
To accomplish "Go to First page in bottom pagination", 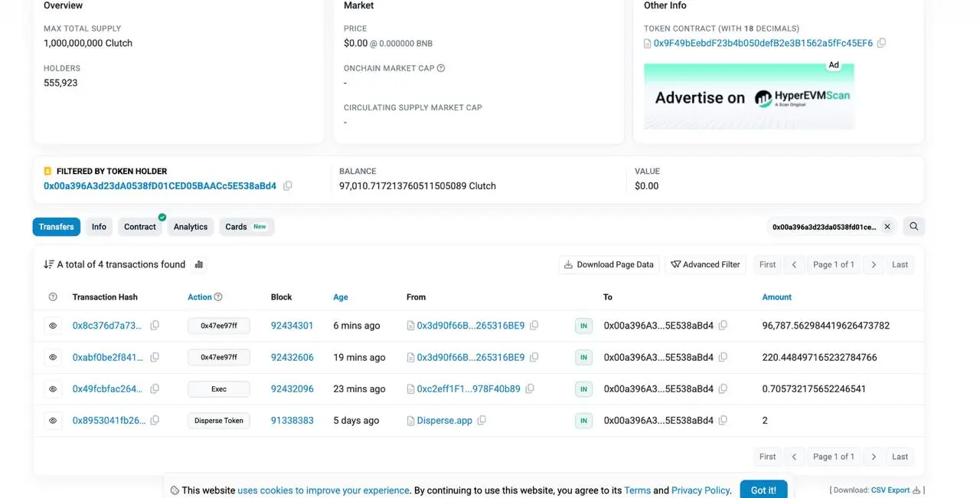I will pyautogui.click(x=767, y=457).
